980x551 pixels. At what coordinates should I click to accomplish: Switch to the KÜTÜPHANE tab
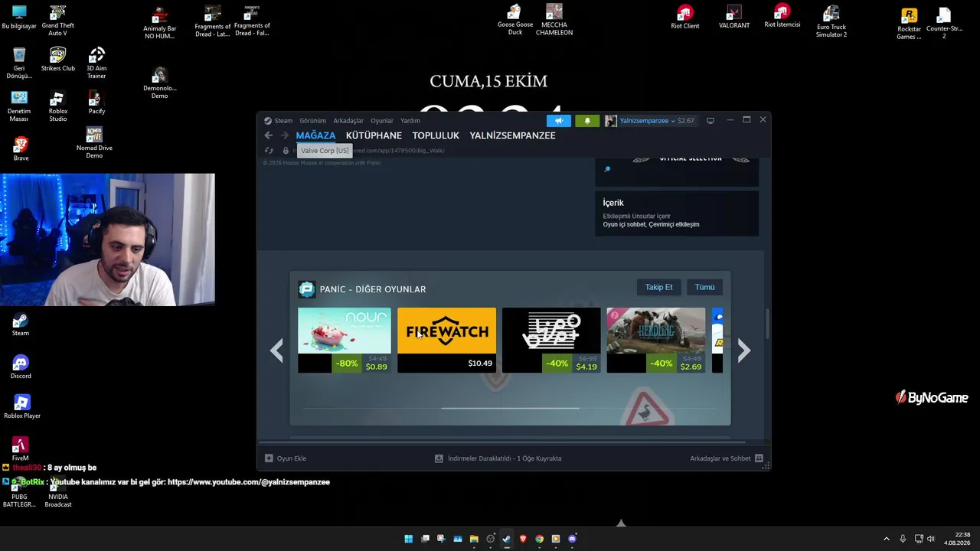[x=374, y=135]
